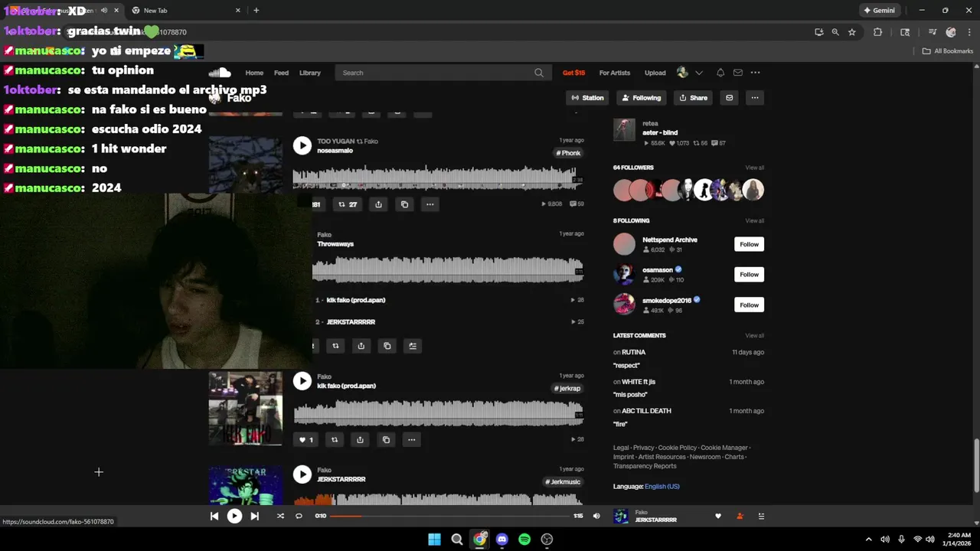Open the kik fako cover artwork
Screen dimensions: 980x551
coord(246,409)
